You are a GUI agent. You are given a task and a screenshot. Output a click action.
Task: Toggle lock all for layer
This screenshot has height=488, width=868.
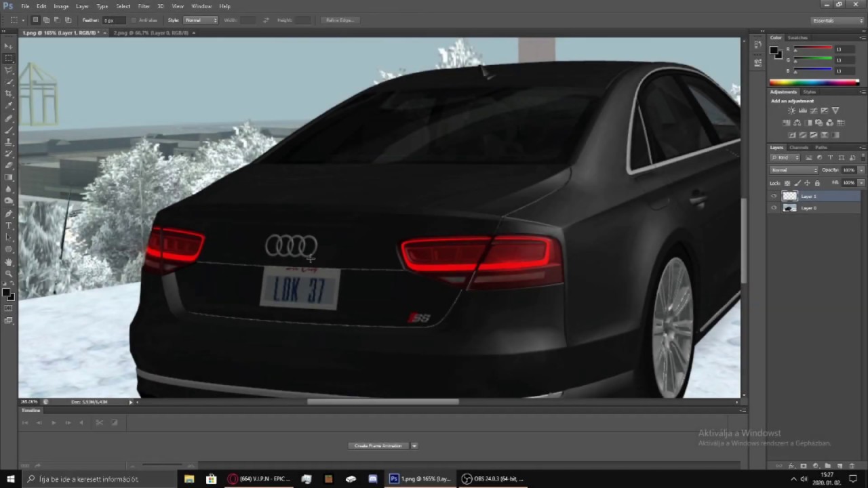[817, 183]
